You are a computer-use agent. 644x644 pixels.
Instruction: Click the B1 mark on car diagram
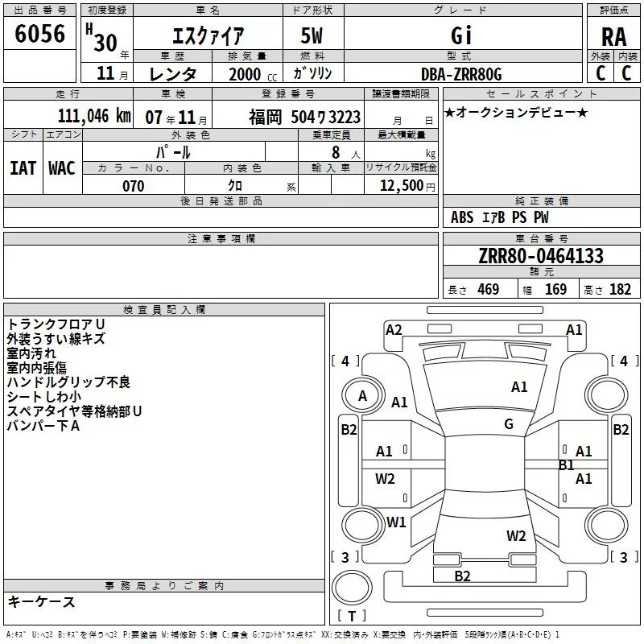[x=566, y=465]
